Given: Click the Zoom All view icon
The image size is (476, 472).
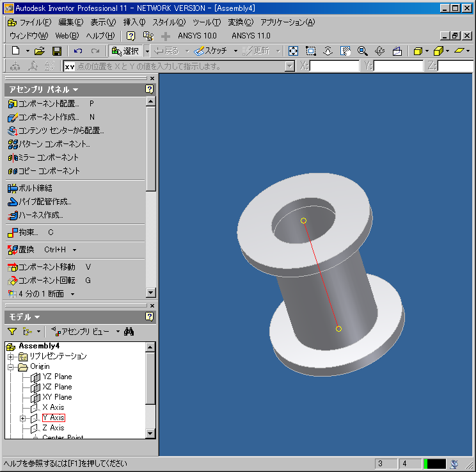Looking at the screenshot, I should tap(294, 51).
